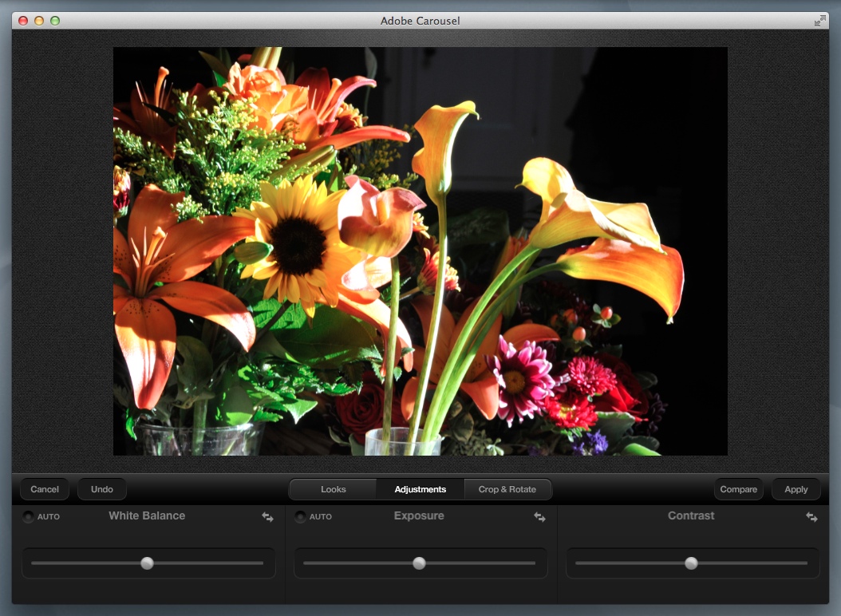The image size is (841, 616).
Task: Click the Contrast slider knob
Action: [x=691, y=563]
